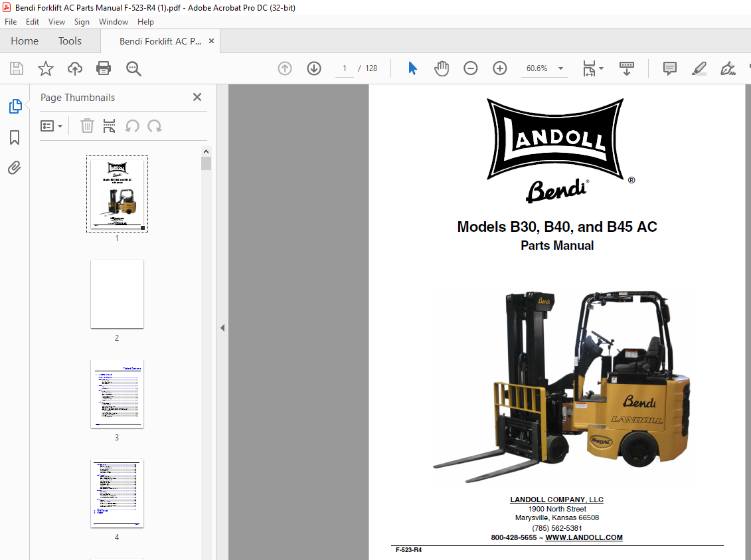Add a sticky note comment
This screenshot has width=751, height=560.
point(669,68)
